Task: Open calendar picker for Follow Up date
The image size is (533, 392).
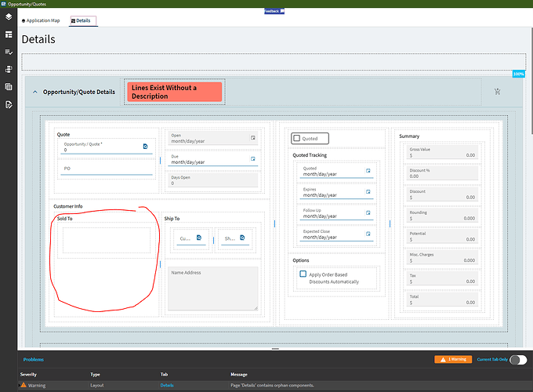Action: click(x=368, y=212)
